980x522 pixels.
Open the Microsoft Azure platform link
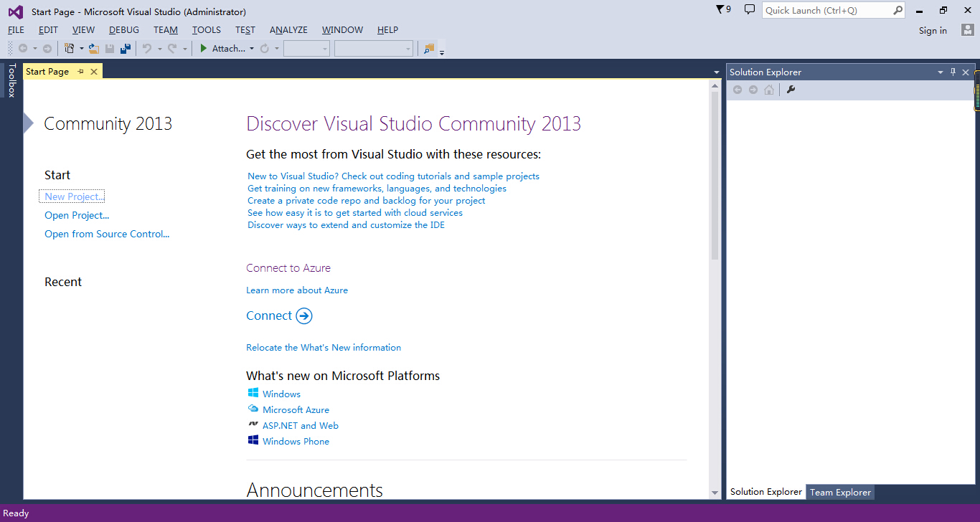click(x=296, y=410)
